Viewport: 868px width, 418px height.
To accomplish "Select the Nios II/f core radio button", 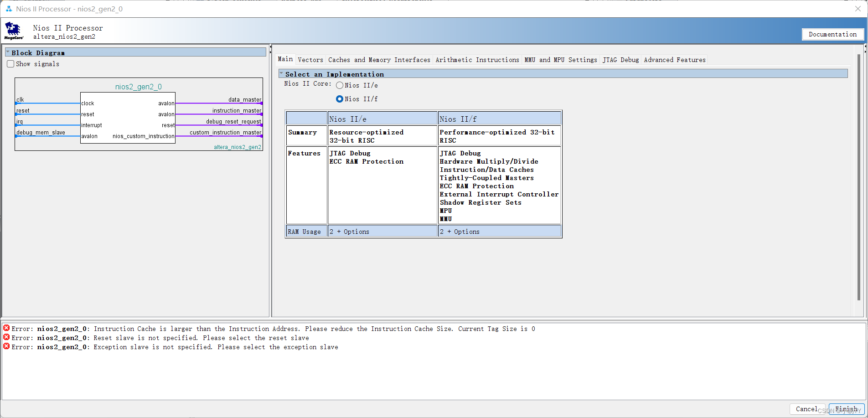I will (x=340, y=99).
